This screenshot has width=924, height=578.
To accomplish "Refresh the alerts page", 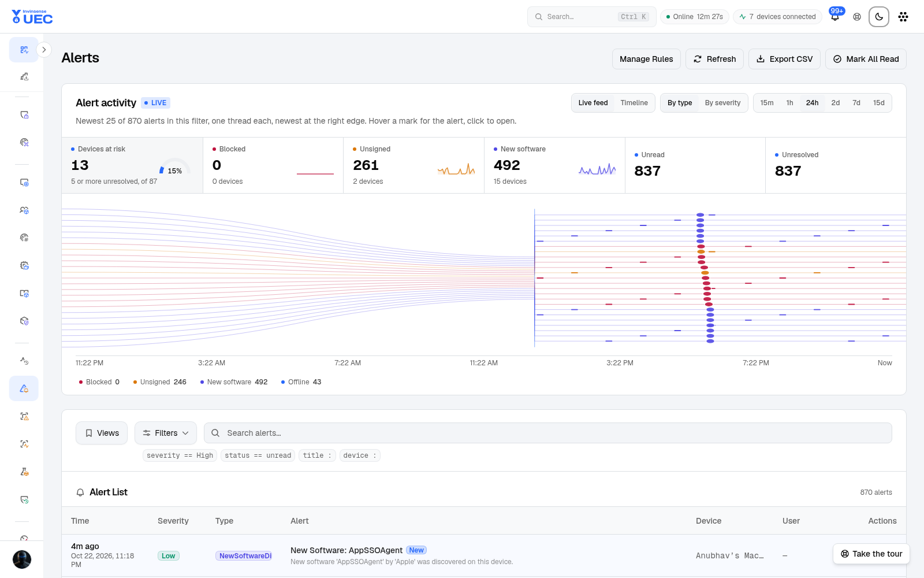I will (714, 59).
